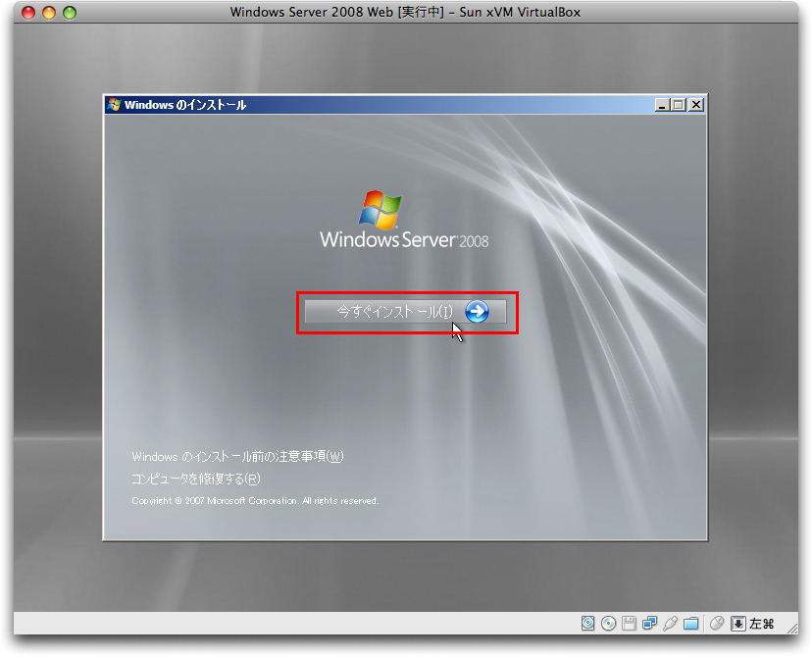Viewport: 812px width, 657px height.
Task: Zoom the VirtualBox window with green button
Action: 70,13
